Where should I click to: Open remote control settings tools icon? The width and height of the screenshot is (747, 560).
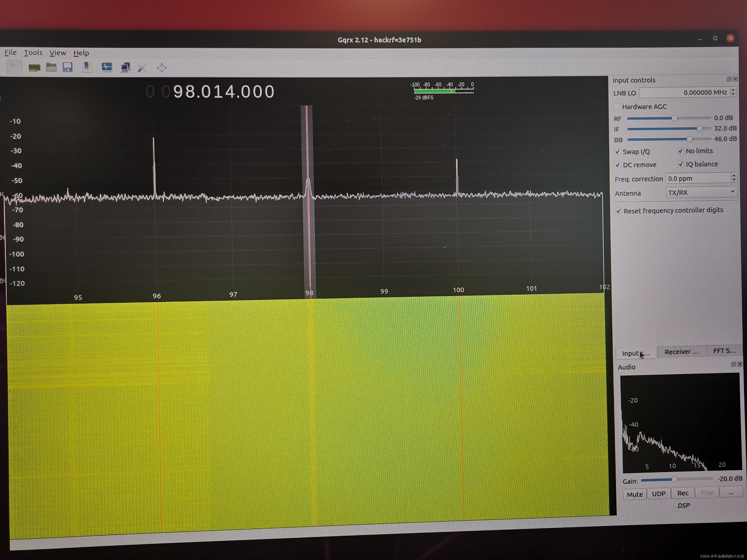(142, 68)
